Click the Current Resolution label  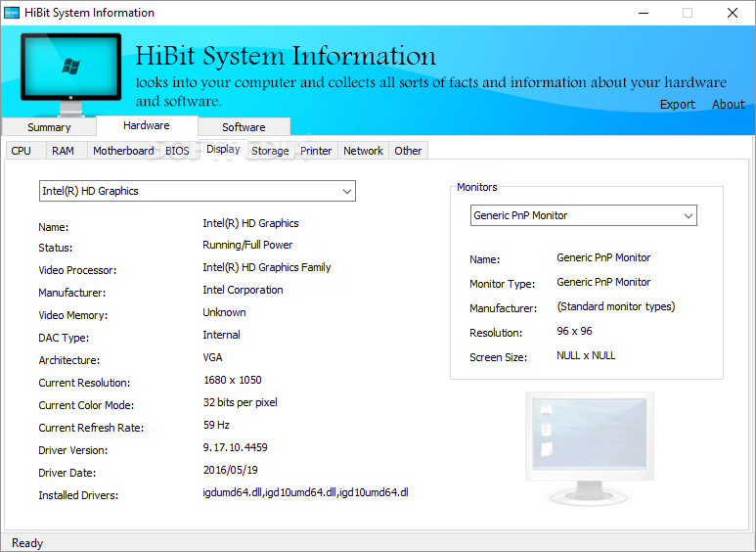tap(84, 383)
